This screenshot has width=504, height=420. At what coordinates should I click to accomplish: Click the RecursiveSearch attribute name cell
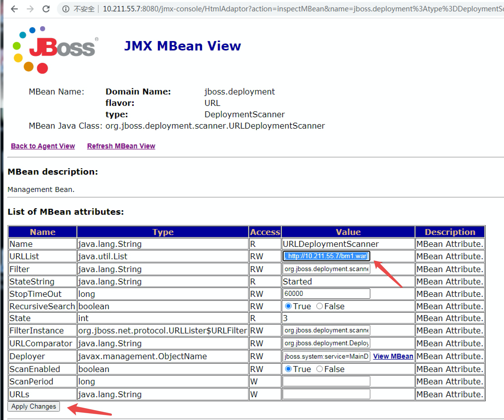coord(43,306)
